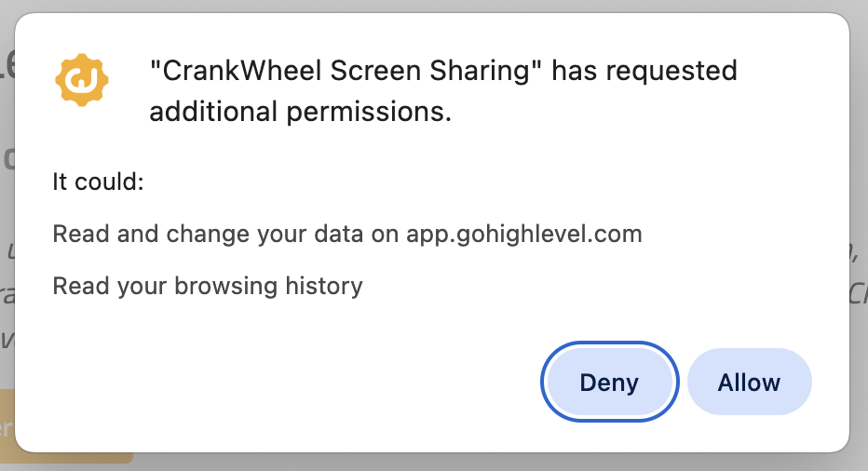Deny the requested additional permissions

coord(609,383)
